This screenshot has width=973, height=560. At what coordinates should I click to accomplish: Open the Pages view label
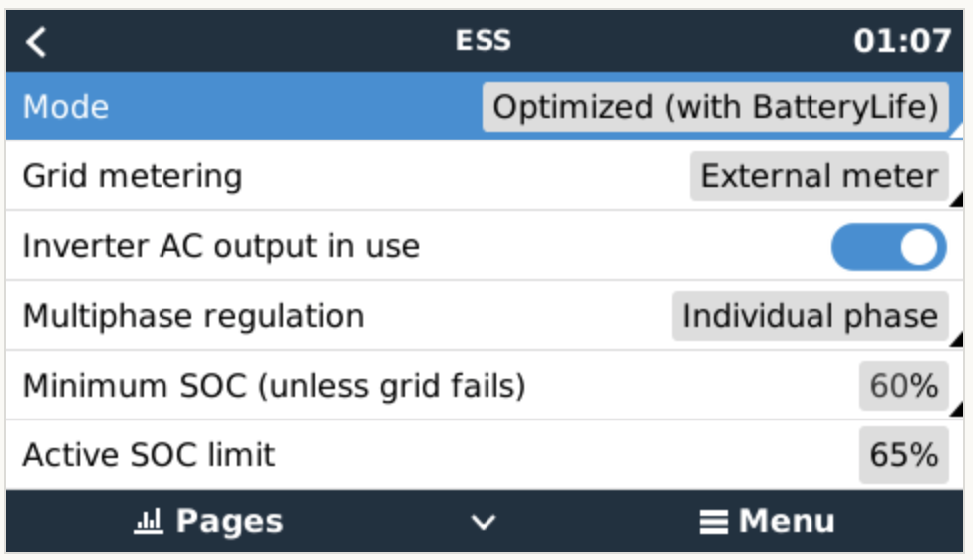[229, 521]
